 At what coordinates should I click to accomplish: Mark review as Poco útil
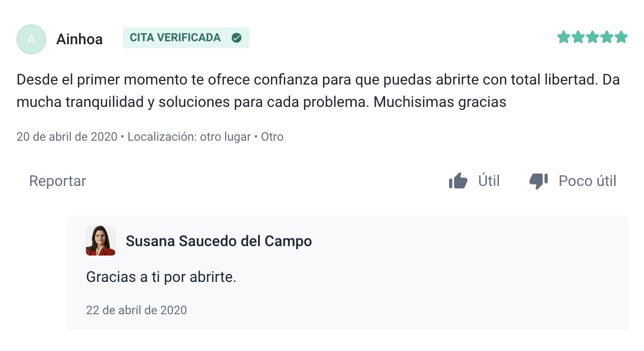pyautogui.click(x=587, y=181)
